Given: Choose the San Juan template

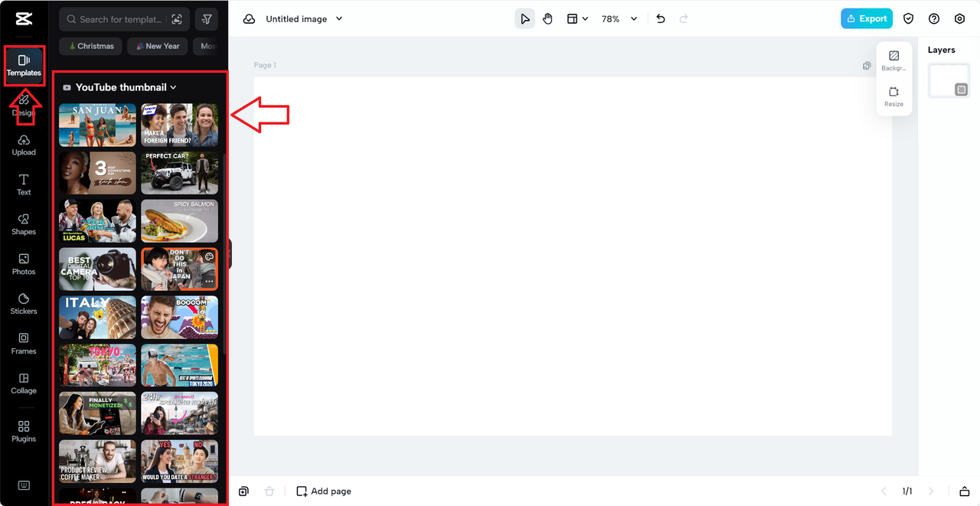Looking at the screenshot, I should coord(97,125).
